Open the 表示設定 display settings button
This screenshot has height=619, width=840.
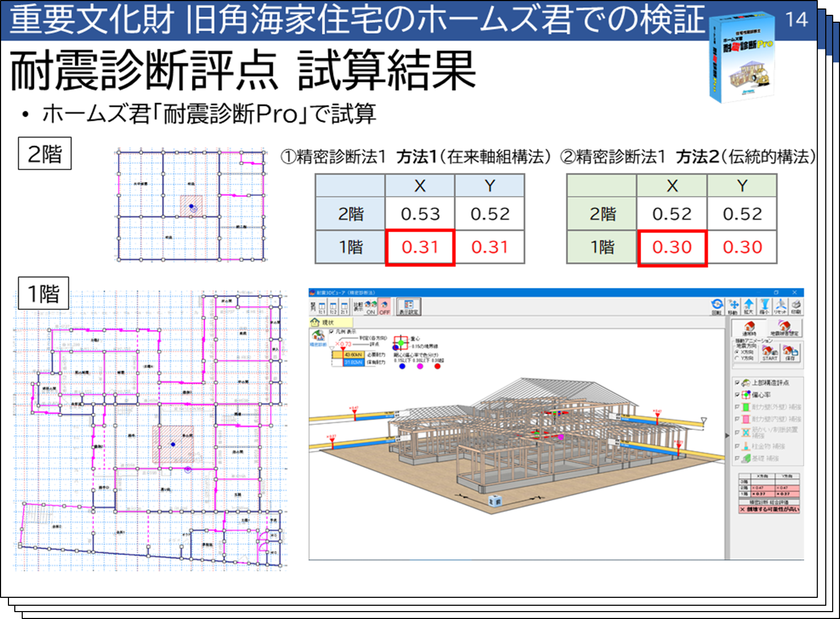409,307
